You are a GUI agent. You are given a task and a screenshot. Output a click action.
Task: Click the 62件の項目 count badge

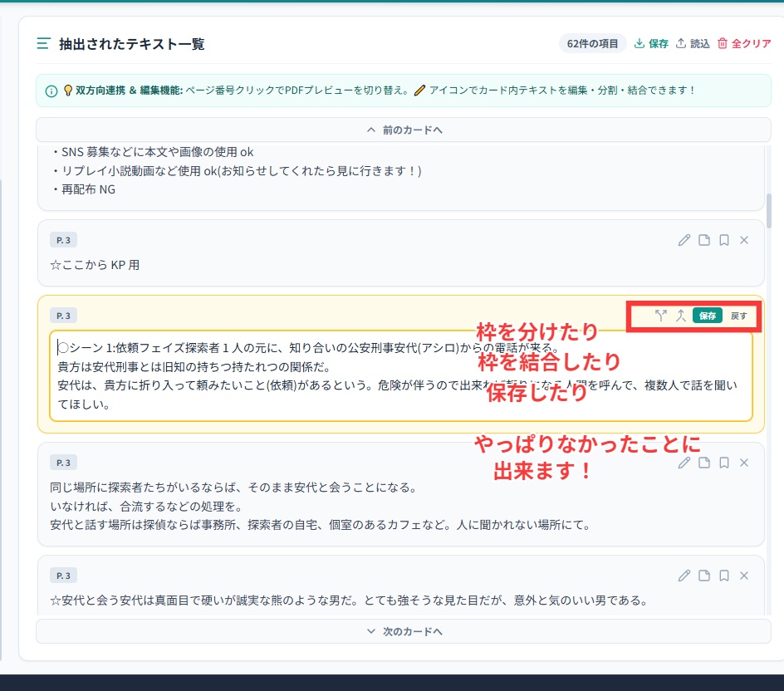592,43
